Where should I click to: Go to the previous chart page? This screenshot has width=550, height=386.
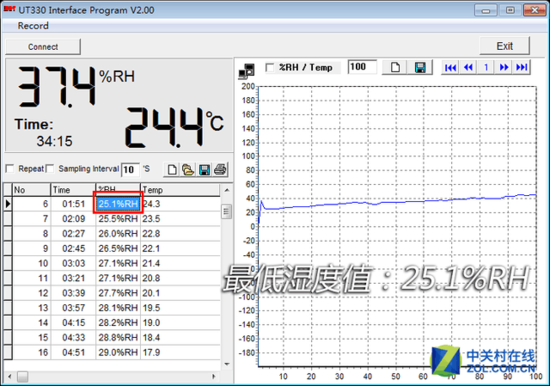click(468, 67)
